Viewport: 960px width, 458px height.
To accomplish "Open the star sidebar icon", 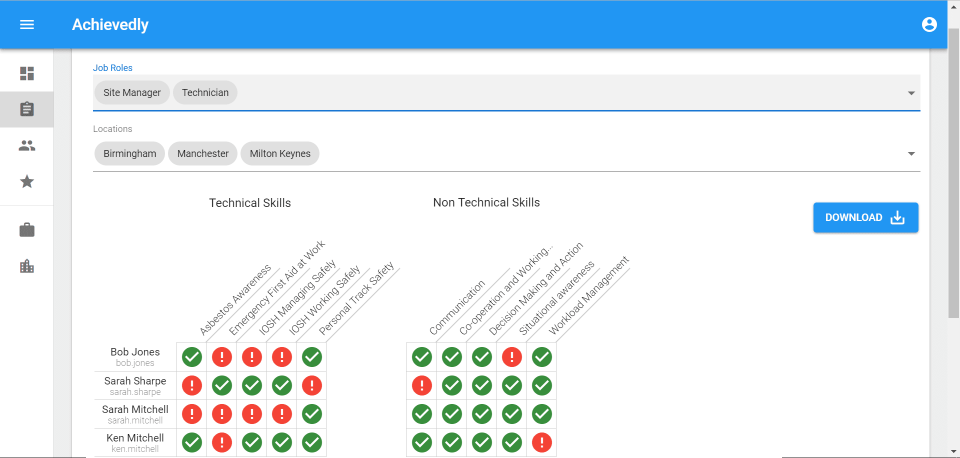I will (x=27, y=181).
